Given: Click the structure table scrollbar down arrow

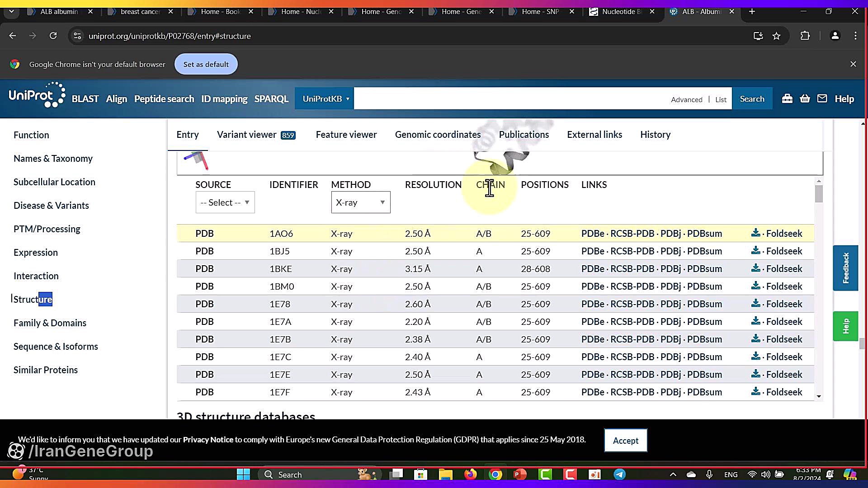Looking at the screenshot, I should pyautogui.click(x=819, y=397).
